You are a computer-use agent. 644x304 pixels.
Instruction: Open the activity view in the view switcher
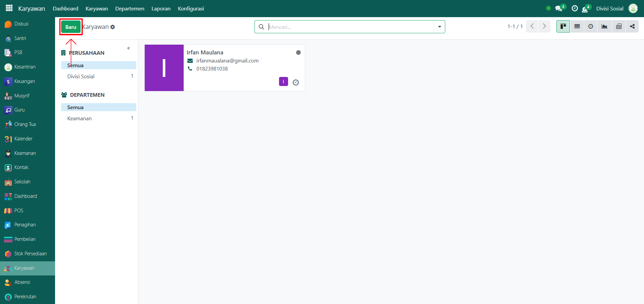point(591,27)
